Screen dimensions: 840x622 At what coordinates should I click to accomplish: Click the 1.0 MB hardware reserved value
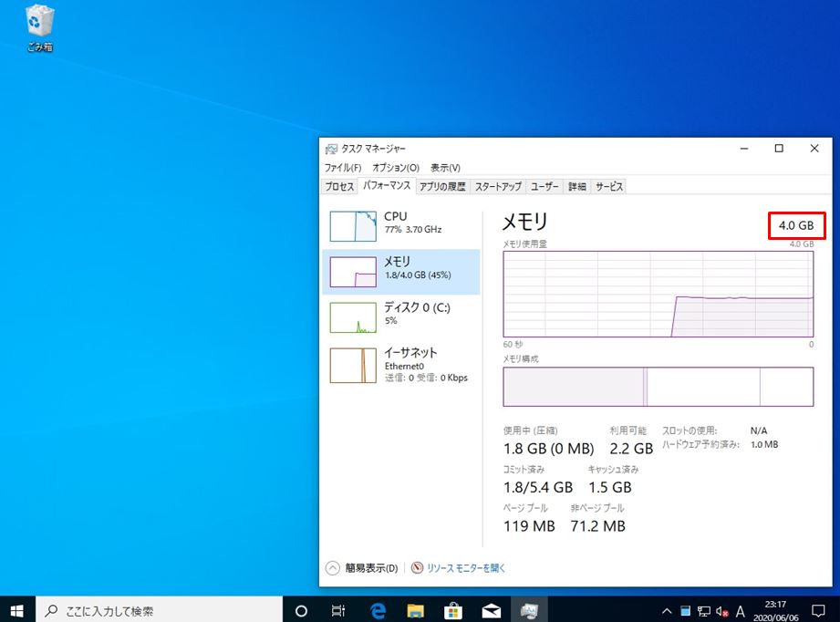(764, 445)
